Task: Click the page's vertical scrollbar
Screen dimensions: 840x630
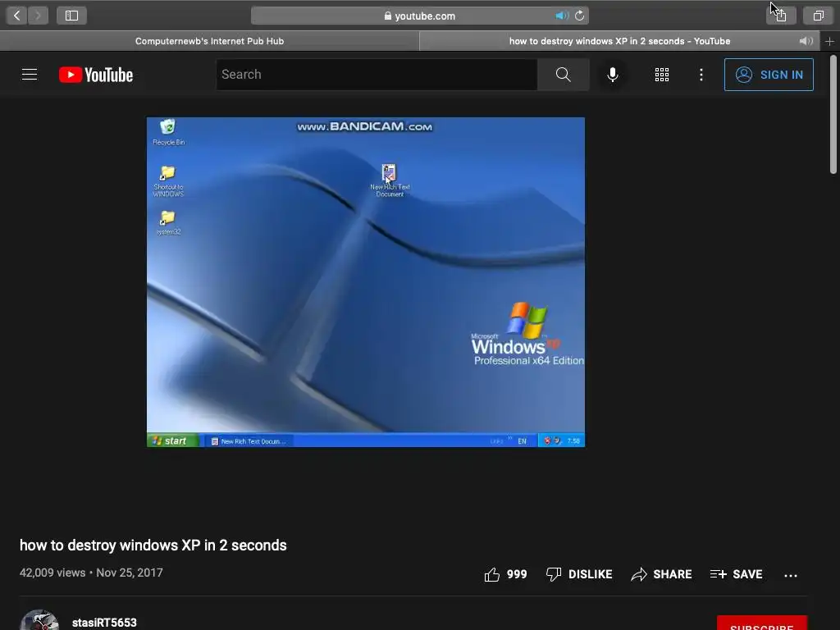Action: [x=833, y=115]
